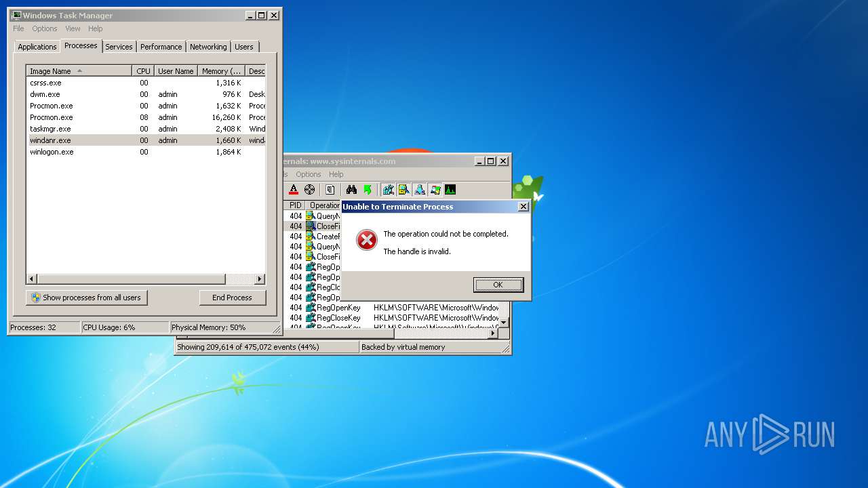Sort by PID column in Process Monitor
The height and width of the screenshot is (488, 868).
(295, 205)
